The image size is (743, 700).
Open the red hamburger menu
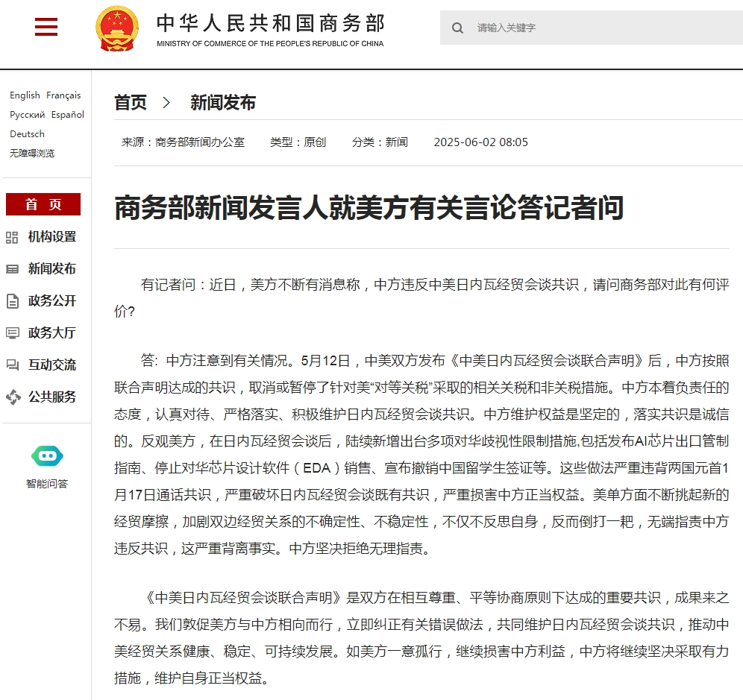(x=46, y=28)
